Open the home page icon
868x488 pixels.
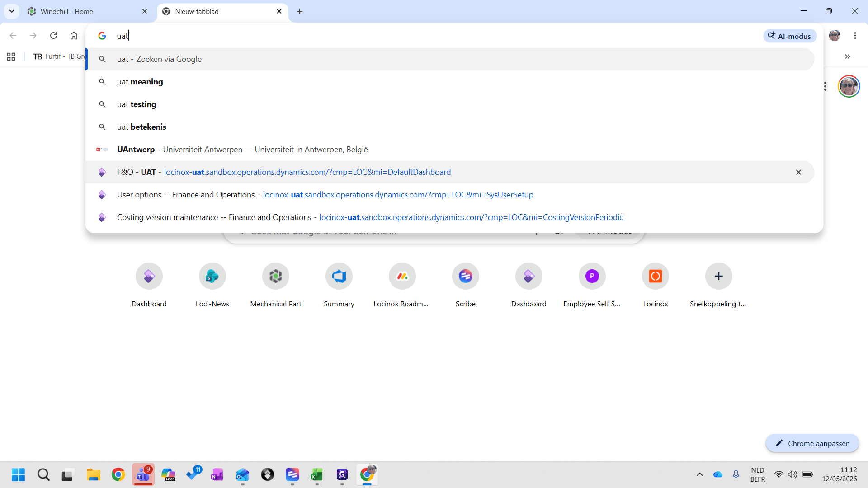74,36
